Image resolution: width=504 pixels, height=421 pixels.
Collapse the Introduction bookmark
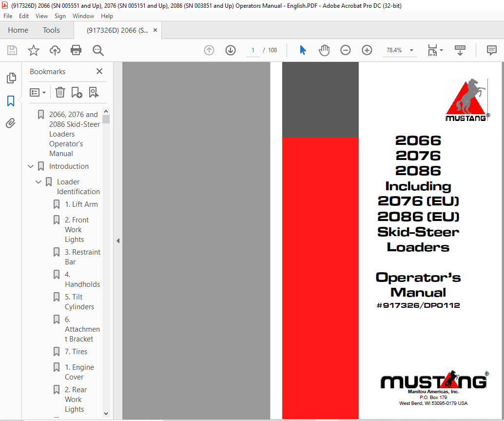coord(31,166)
